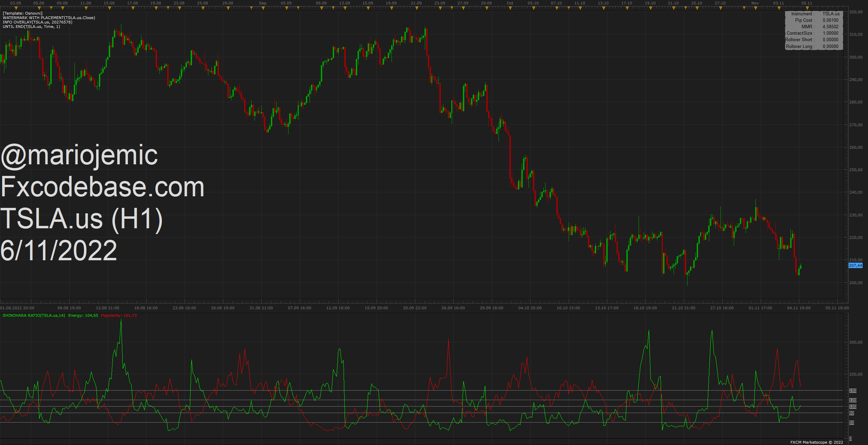
Task: Click the '05.11 18:00' time axis label
Action: click(x=837, y=308)
